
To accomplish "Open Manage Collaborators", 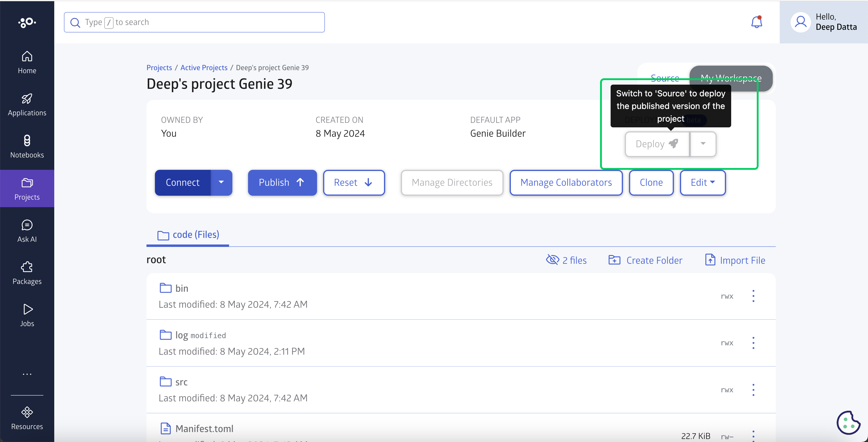I will [x=566, y=182].
